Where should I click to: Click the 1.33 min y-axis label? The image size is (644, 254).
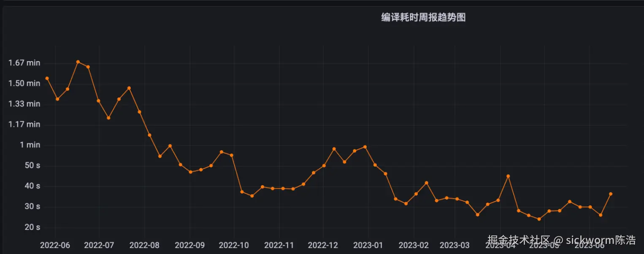[x=24, y=104]
